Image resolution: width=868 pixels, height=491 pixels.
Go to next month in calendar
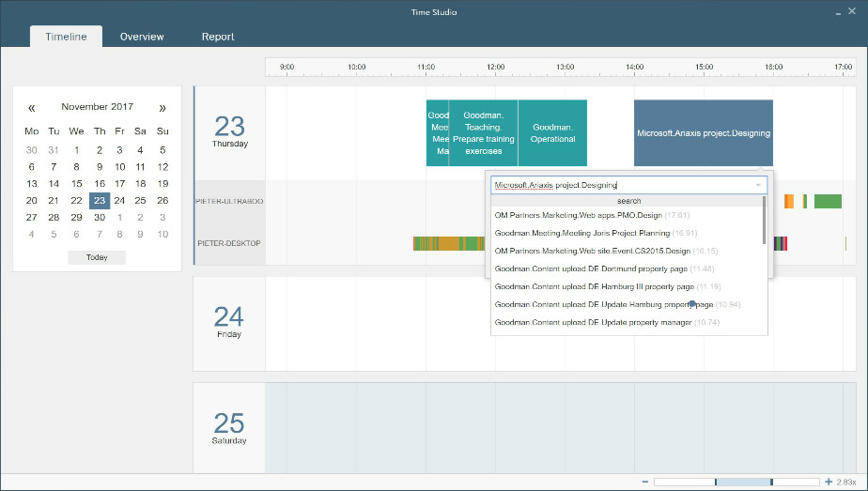click(163, 107)
